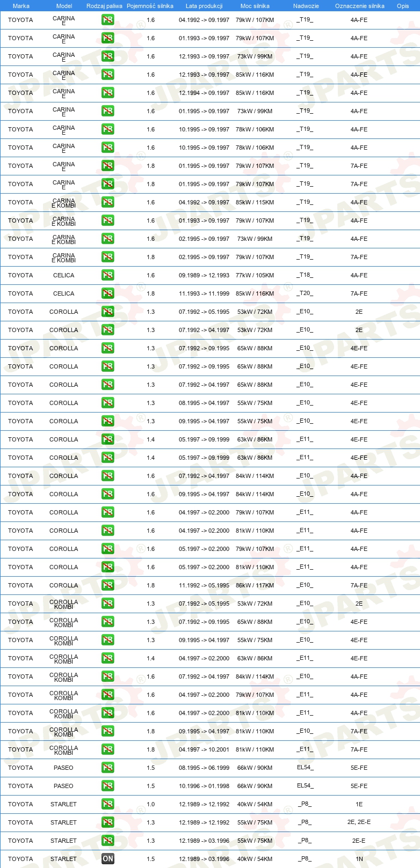Select the _T20_ body code in the Celica row
The width and height of the screenshot is (420, 868).
click(x=305, y=293)
